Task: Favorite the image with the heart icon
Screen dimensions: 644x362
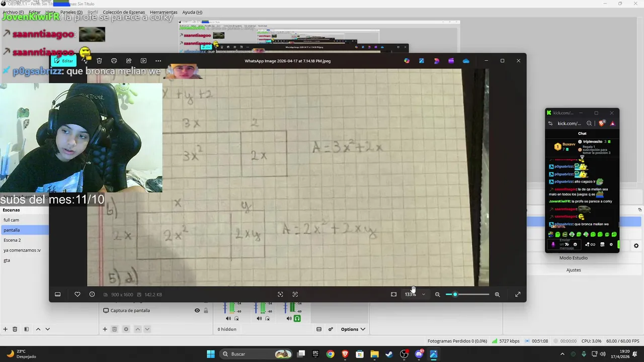Action: (77, 295)
